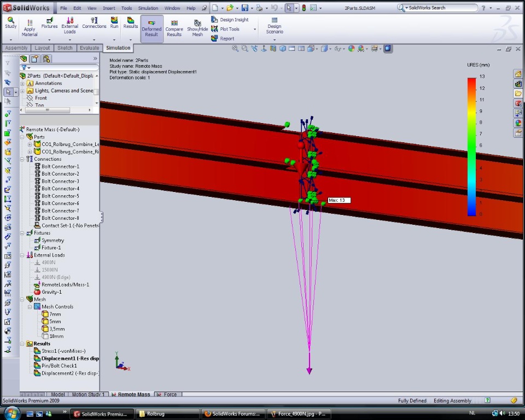Open the Simulation menu

pyautogui.click(x=148, y=8)
